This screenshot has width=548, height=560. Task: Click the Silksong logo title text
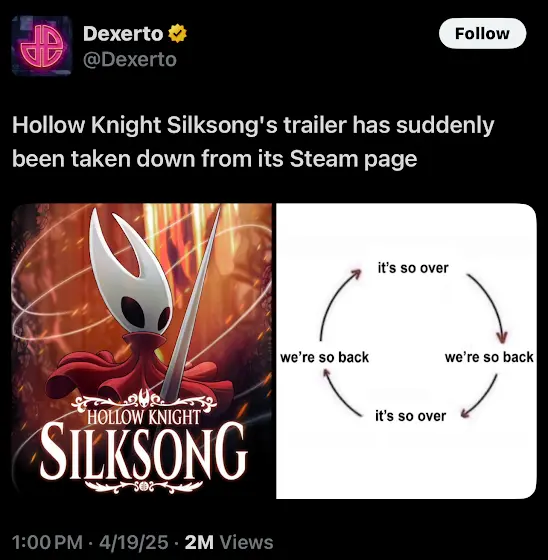(144, 452)
